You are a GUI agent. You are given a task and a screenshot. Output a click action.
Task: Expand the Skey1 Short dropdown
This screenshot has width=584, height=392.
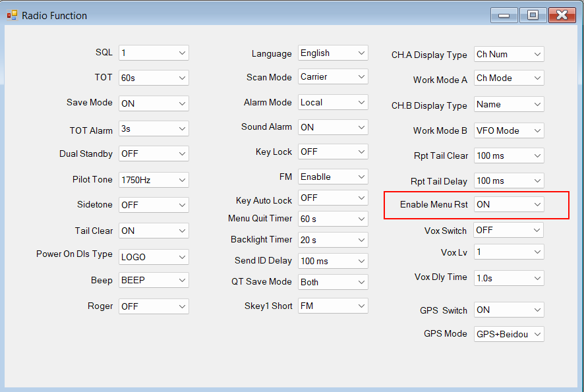pyautogui.click(x=333, y=306)
